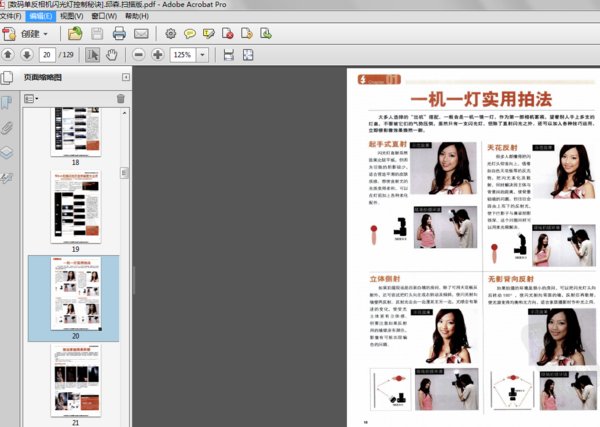Collapse the 页面缩略图 panel
Screen dimensions: 600x427
pos(126,77)
